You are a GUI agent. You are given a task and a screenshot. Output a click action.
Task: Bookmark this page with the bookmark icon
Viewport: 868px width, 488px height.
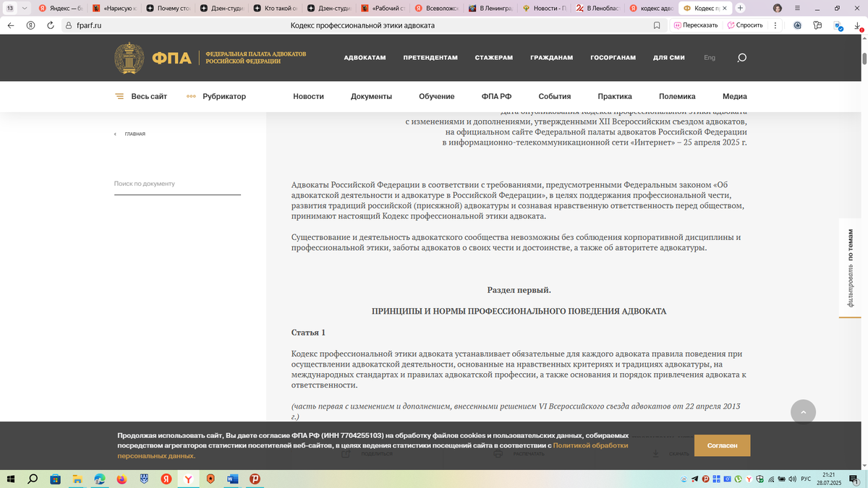click(x=657, y=25)
